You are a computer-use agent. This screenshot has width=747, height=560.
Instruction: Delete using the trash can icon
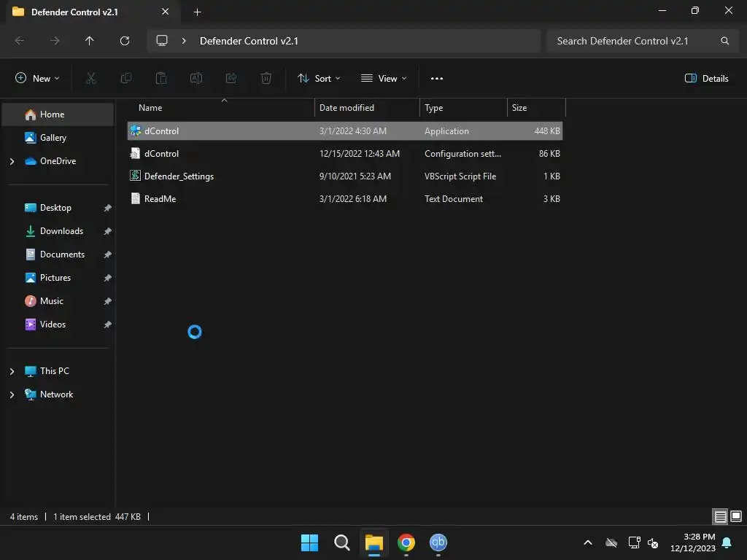[266, 79]
